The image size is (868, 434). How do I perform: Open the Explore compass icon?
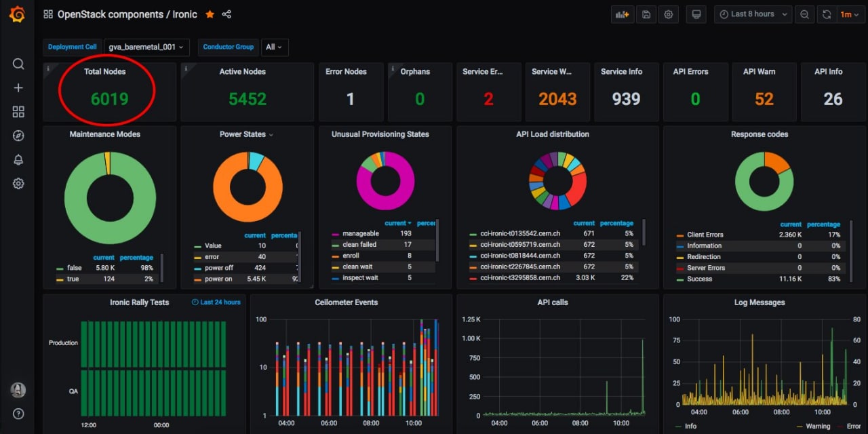(18, 136)
